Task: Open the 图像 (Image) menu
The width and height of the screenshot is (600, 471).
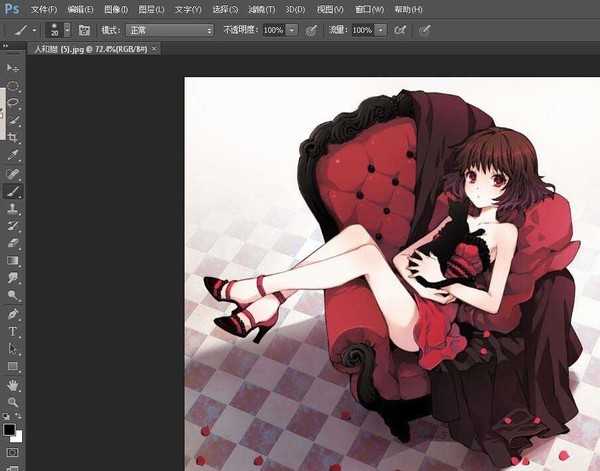Action: point(116,9)
